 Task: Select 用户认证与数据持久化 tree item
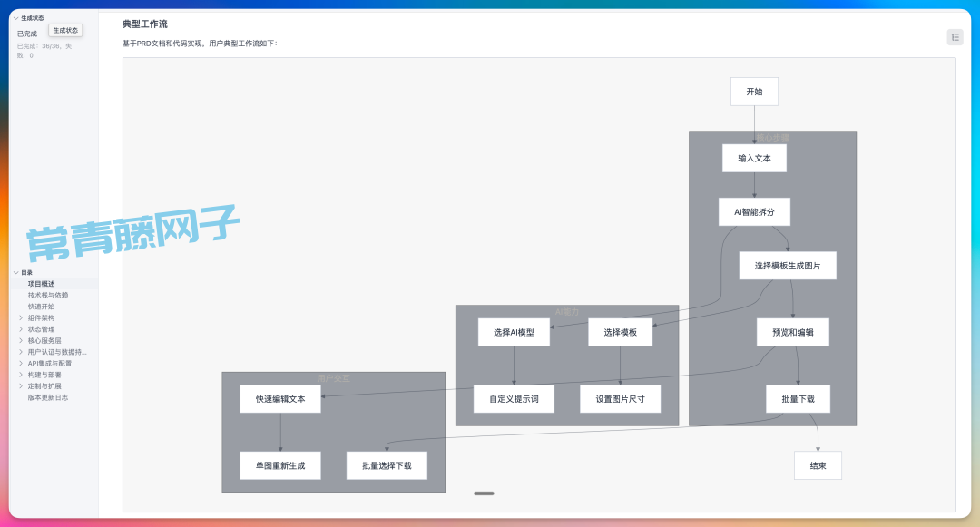coord(56,352)
